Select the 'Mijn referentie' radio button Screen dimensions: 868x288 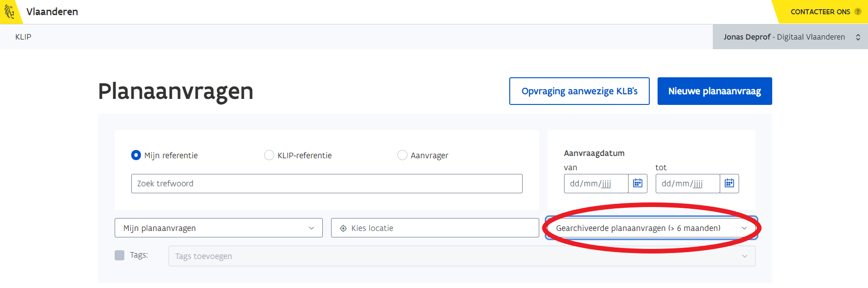click(x=136, y=156)
